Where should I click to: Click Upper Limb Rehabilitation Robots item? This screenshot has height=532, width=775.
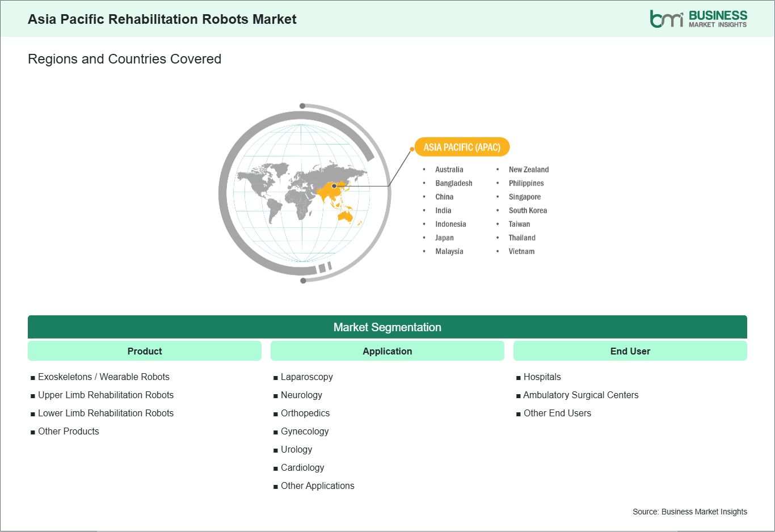pos(106,395)
